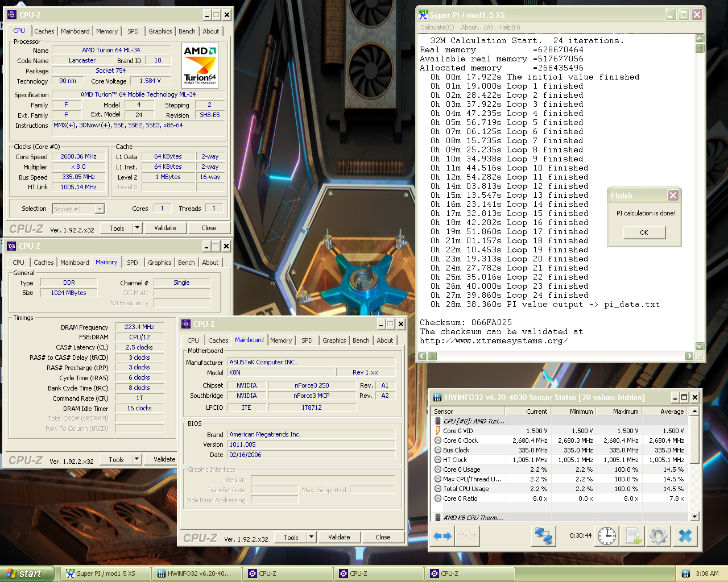Viewport: 728px width, 582px height.
Task: Close sensors with HWiNFO blue X icon
Action: tap(685, 536)
